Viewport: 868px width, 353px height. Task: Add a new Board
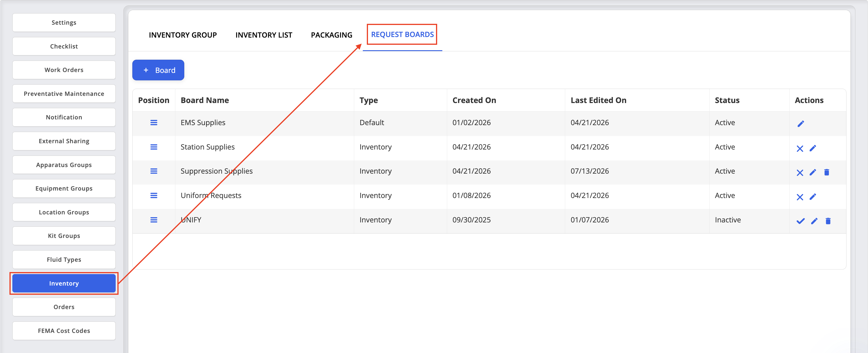pyautogui.click(x=158, y=70)
